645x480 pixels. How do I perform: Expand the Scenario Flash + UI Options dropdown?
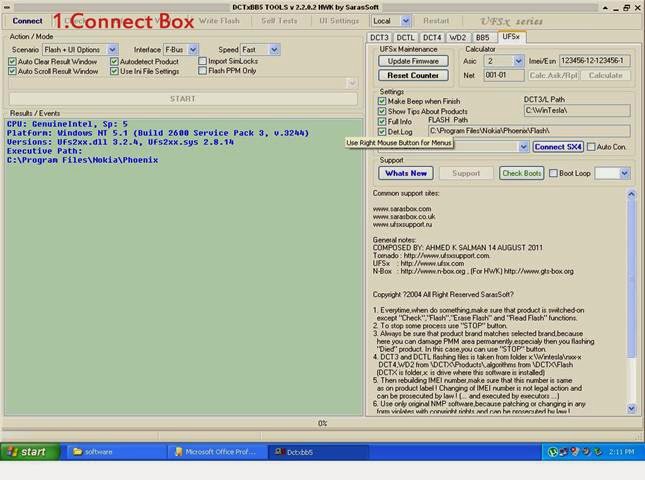[x=112, y=50]
